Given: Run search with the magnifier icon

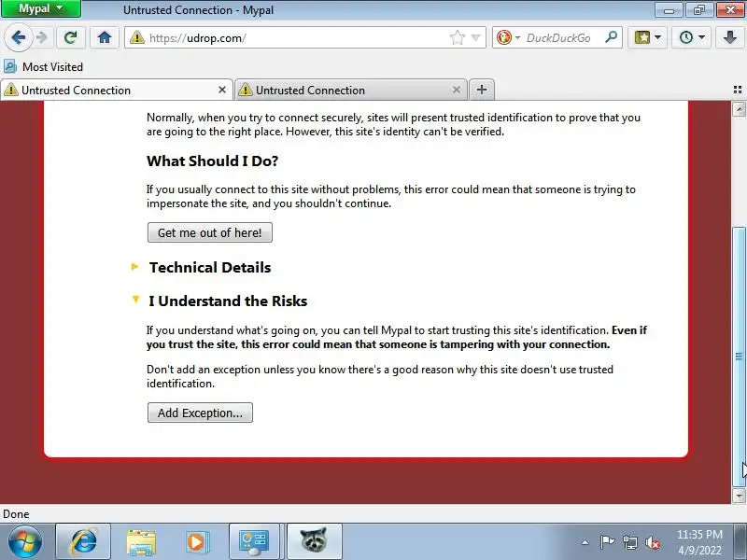Looking at the screenshot, I should (x=611, y=37).
